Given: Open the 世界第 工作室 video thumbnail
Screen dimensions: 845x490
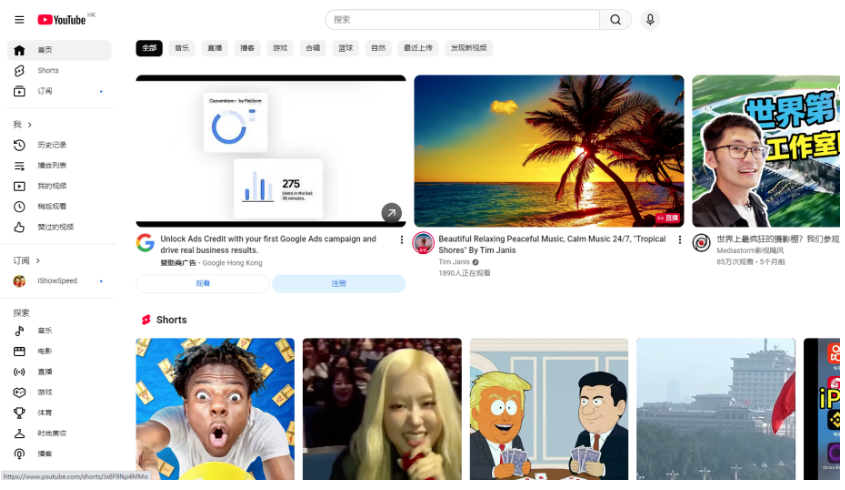Looking at the screenshot, I should pyautogui.click(x=766, y=151).
